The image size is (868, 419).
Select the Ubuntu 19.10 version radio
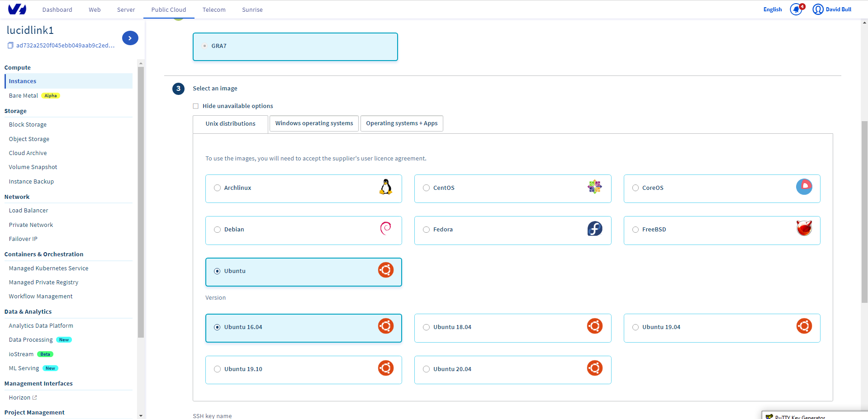[x=217, y=369]
